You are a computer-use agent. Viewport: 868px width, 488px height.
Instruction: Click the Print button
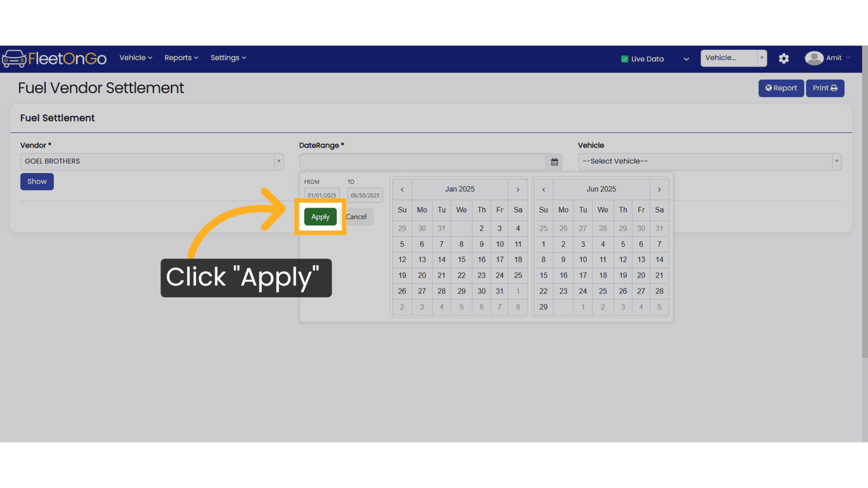(825, 88)
